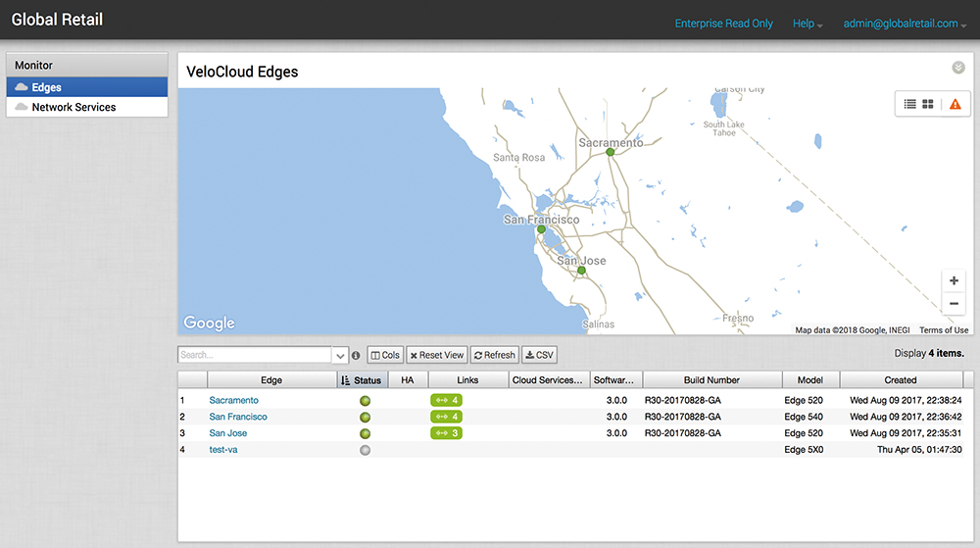Open the San Francisco edge link
The image size is (980, 548).
click(x=238, y=417)
